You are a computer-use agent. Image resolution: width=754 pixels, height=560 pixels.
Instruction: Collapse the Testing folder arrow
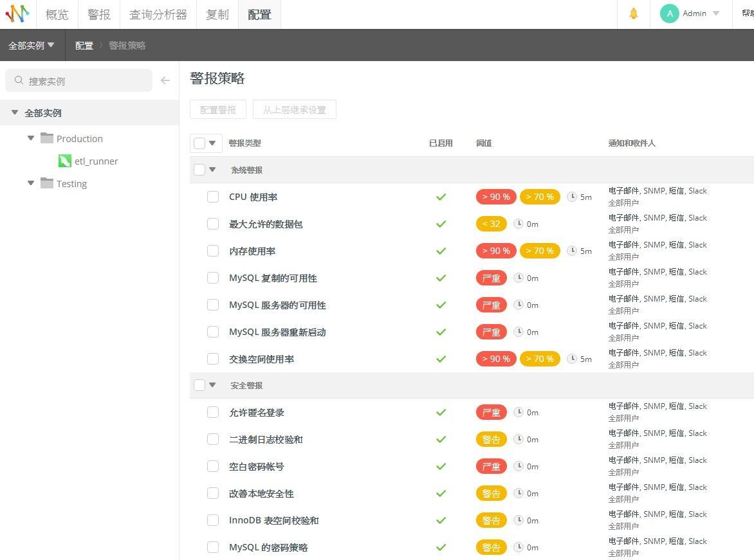tap(31, 183)
